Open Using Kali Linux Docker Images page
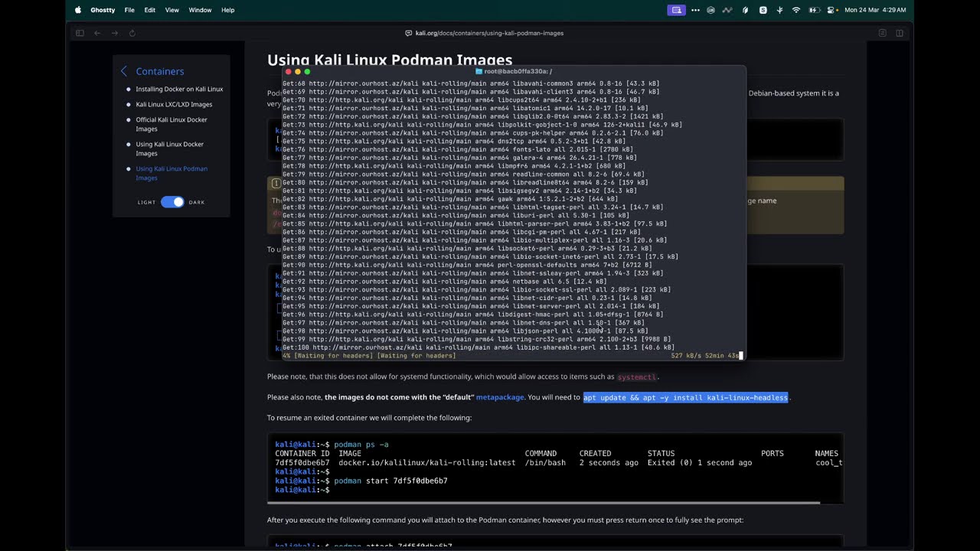 [170, 148]
